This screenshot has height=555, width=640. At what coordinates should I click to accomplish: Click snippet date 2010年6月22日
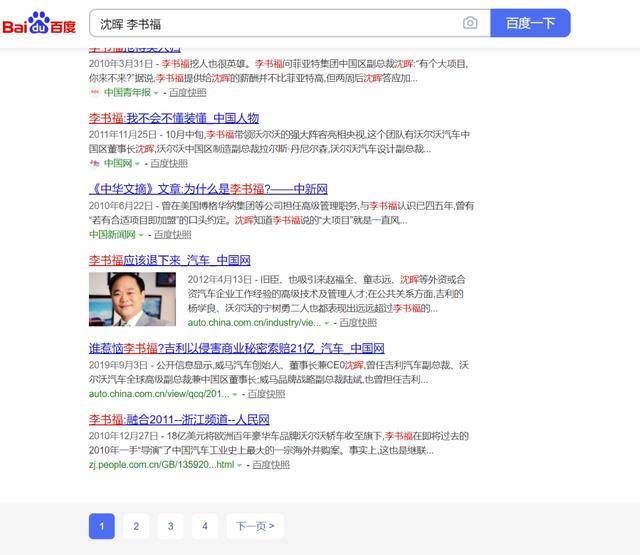[x=121, y=206]
